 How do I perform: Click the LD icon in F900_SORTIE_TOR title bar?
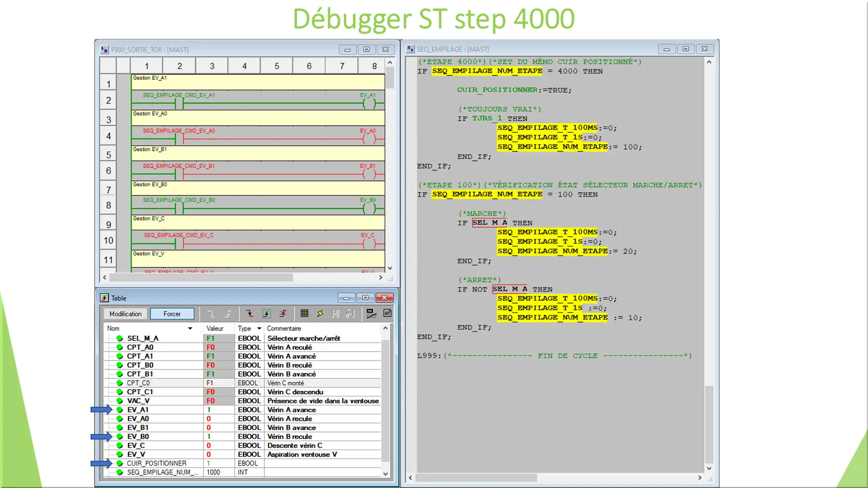click(103, 49)
